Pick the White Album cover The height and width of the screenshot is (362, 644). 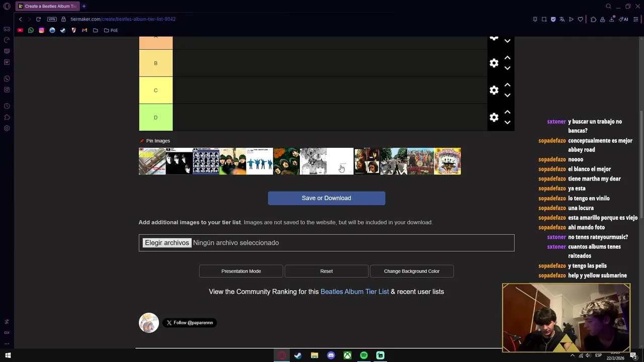340,161
